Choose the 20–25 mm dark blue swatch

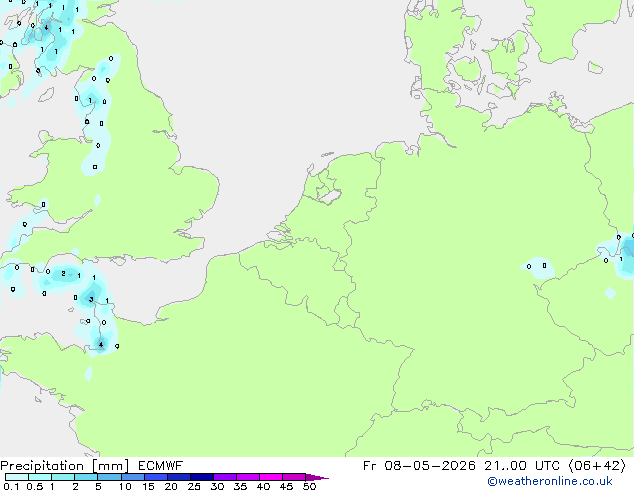point(179,477)
